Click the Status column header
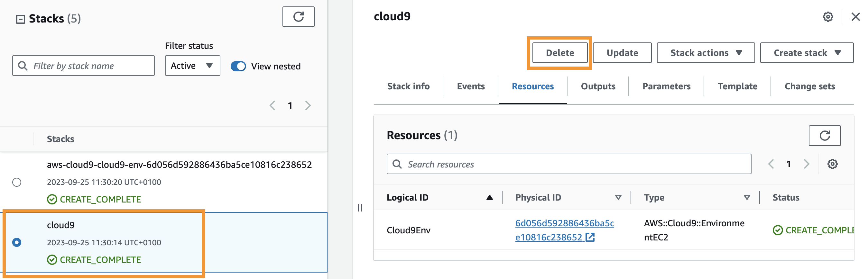Viewport: 868px width, 279px height. [785, 198]
